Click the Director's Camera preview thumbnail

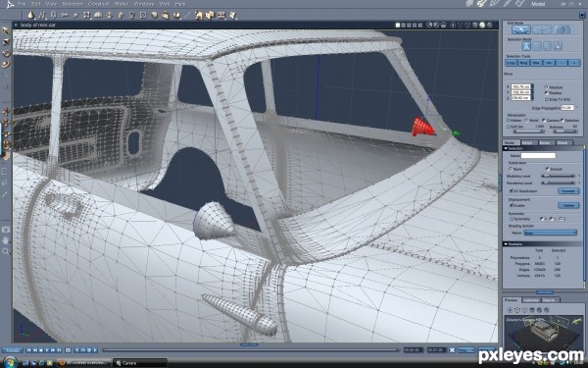tap(543, 333)
